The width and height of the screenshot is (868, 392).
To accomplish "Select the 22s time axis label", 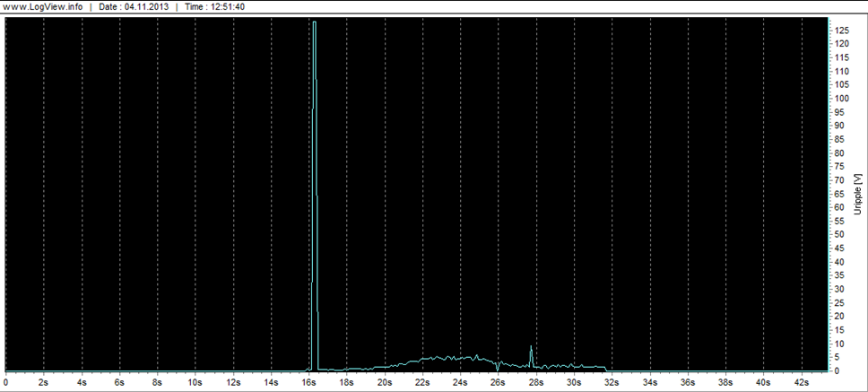I will point(422,382).
